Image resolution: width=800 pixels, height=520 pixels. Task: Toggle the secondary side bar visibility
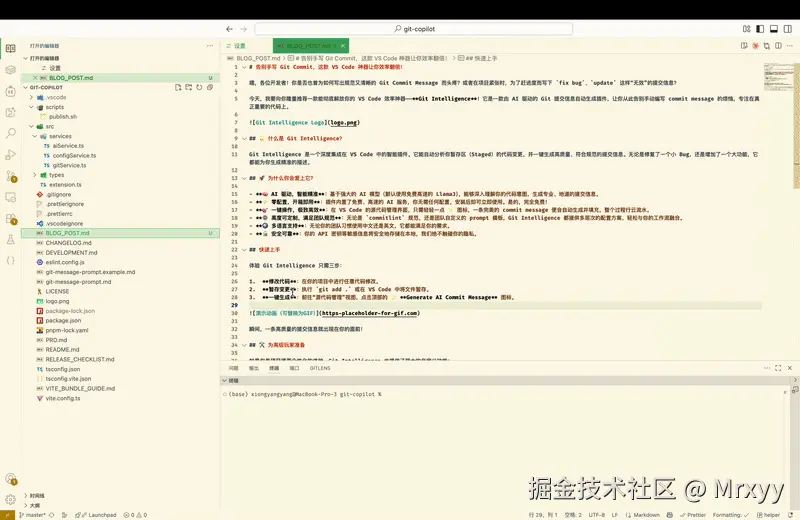pos(788,29)
